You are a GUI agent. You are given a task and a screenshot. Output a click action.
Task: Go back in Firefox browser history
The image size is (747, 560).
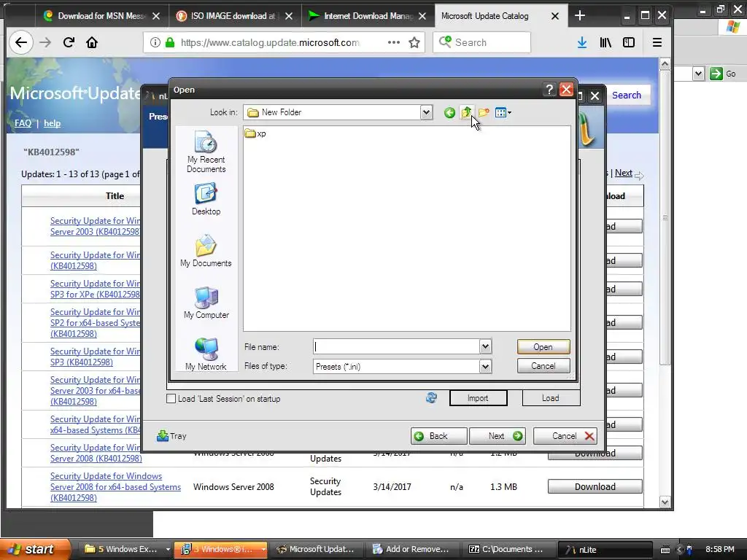(x=21, y=42)
